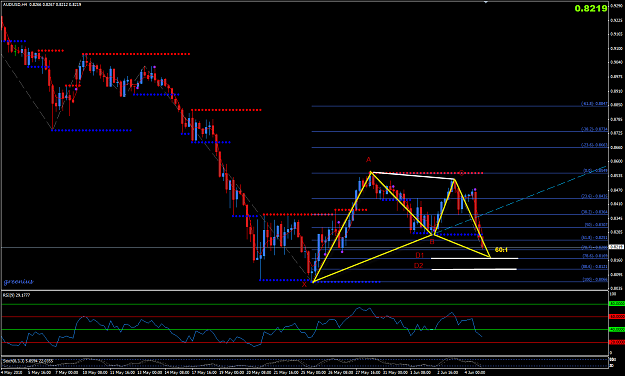Click the green RSI 40 level tag
Screen dimensions: 625x376
click(x=617, y=329)
